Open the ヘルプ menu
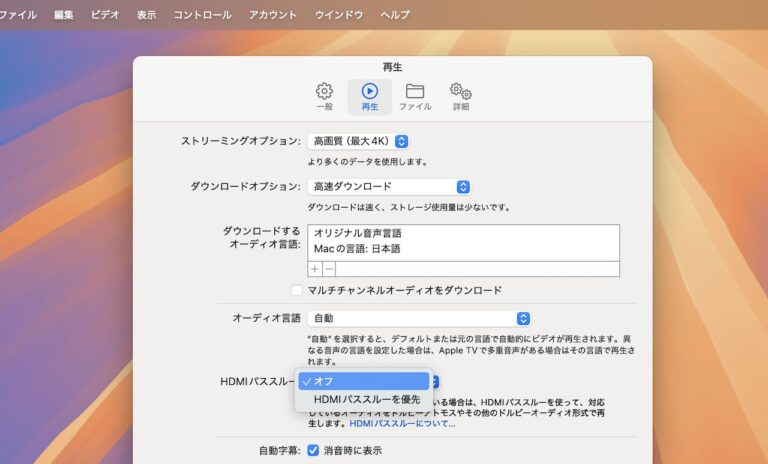 coord(395,15)
